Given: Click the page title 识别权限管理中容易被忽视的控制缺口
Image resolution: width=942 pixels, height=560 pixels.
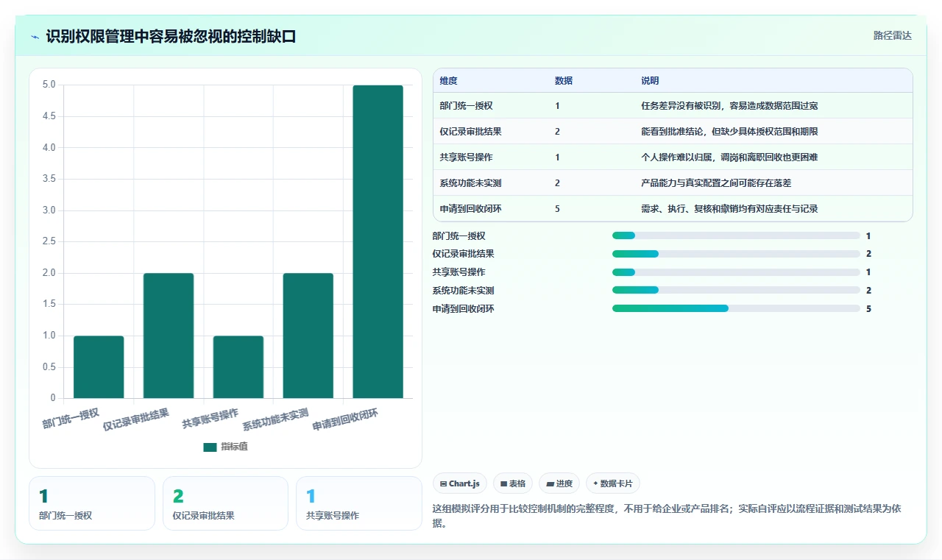Looking at the screenshot, I should tap(171, 36).
